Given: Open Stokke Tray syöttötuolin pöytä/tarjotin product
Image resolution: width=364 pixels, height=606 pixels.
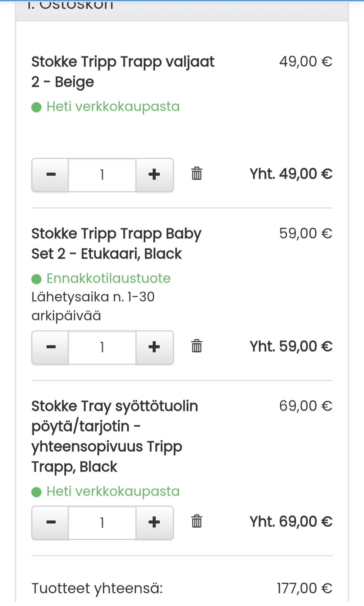Looking at the screenshot, I should 114,436.
